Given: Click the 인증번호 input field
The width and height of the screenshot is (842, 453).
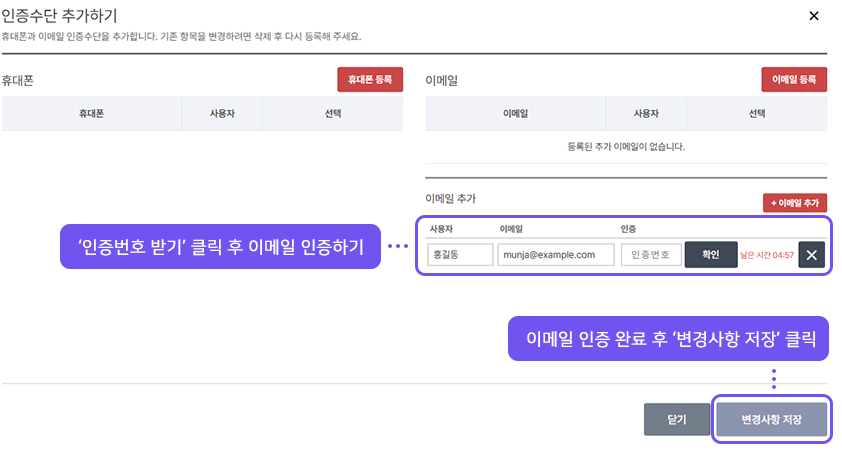Looking at the screenshot, I should click(651, 254).
